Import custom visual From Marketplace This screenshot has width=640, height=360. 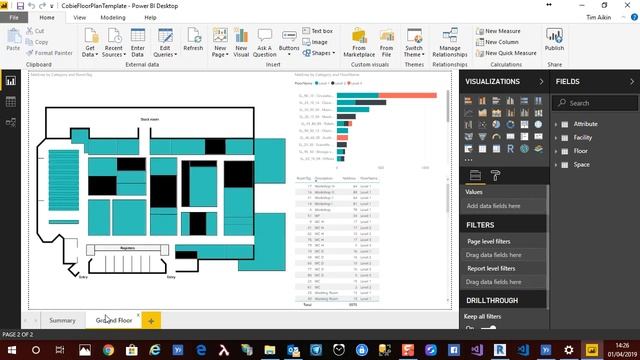pos(359,42)
